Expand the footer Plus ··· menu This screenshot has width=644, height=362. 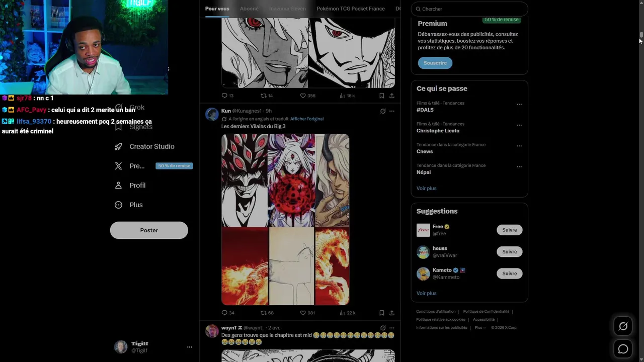480,327
